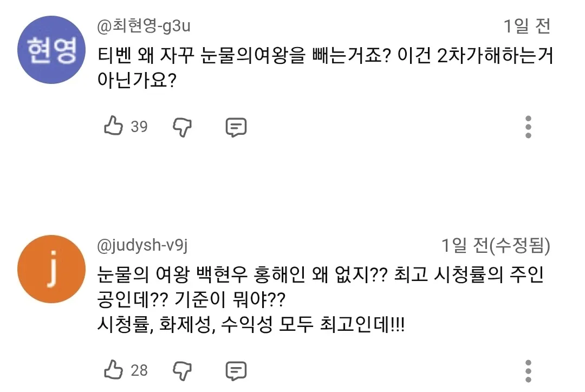Toggle dislike on the second comment
This screenshot has height=392, width=585.
point(182,371)
